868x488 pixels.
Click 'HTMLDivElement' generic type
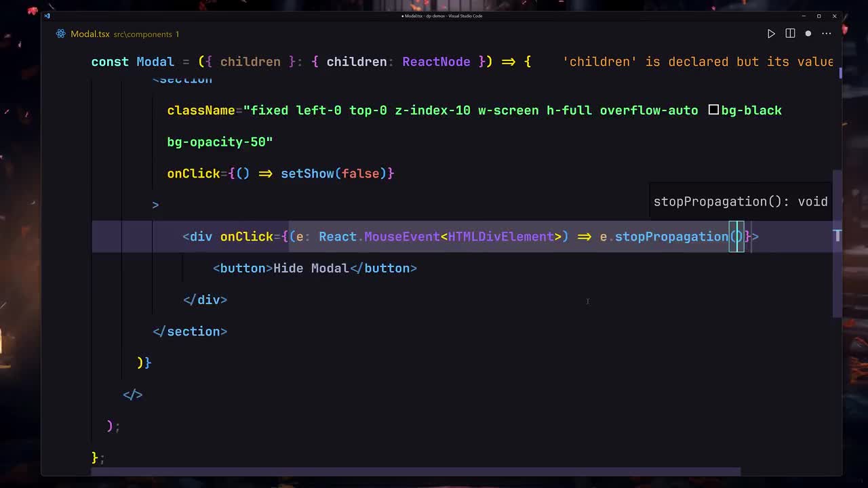500,237
